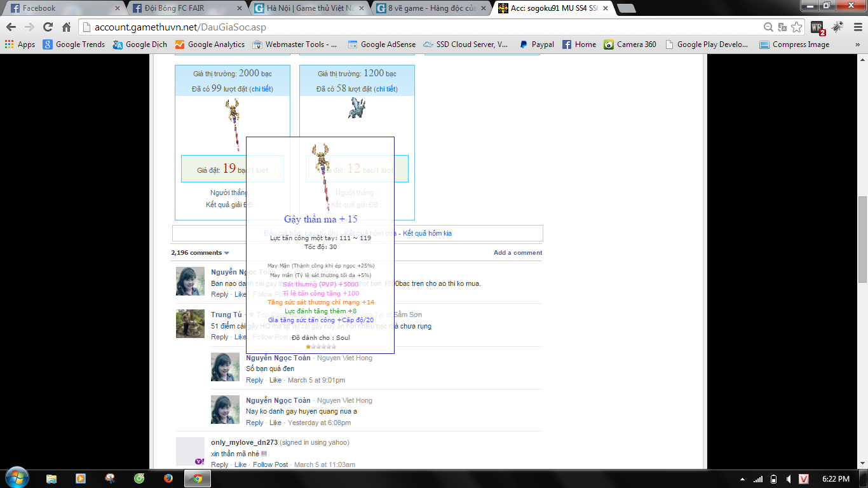Open Trung Tú's profile avatar

point(190,323)
